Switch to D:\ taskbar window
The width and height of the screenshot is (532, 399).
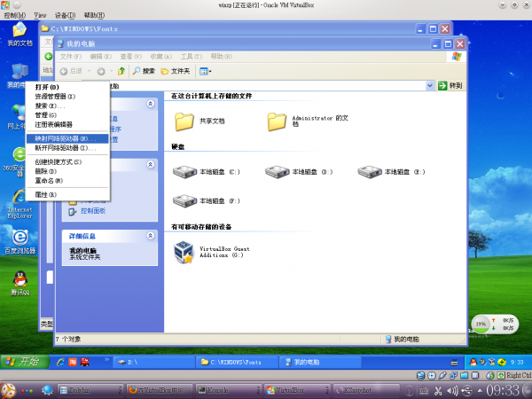pos(153,363)
